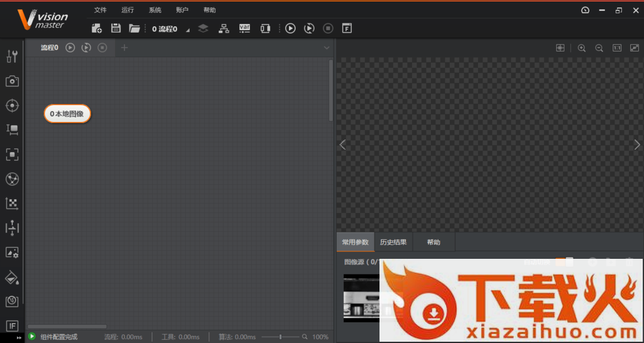Viewport: 644px width, 343px height.
Task: Open the recognition bracket-square icon in sidebar
Action: pos(12,155)
